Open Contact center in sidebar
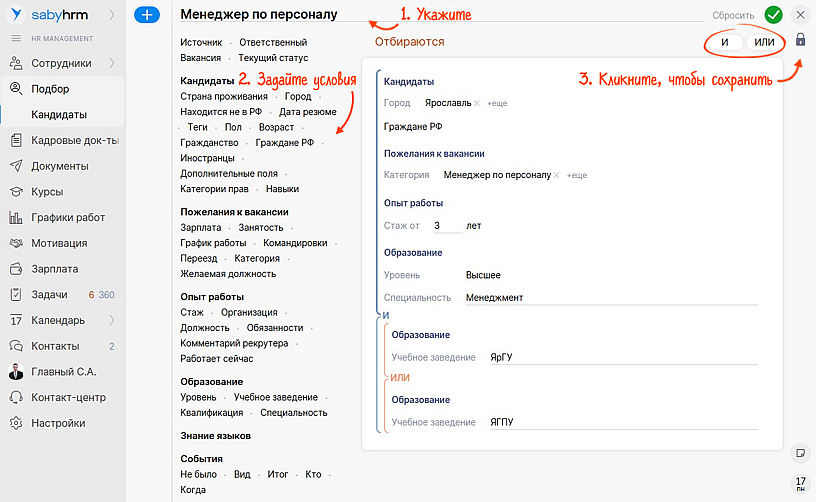The image size is (816, 502). pos(68,397)
